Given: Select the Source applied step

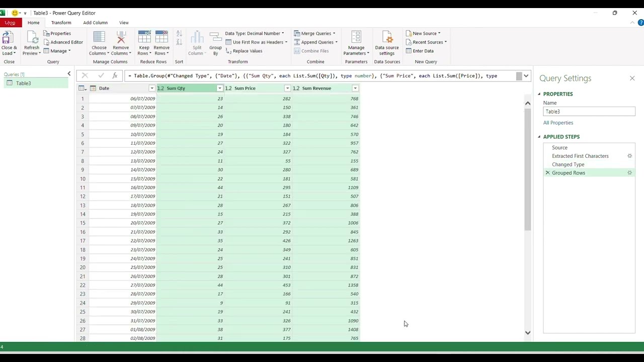Looking at the screenshot, I should click(x=559, y=148).
